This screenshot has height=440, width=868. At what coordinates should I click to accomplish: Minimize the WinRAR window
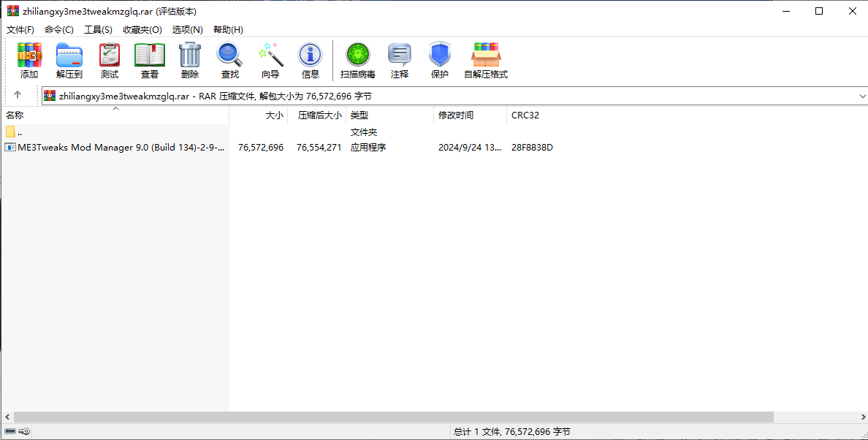(785, 11)
